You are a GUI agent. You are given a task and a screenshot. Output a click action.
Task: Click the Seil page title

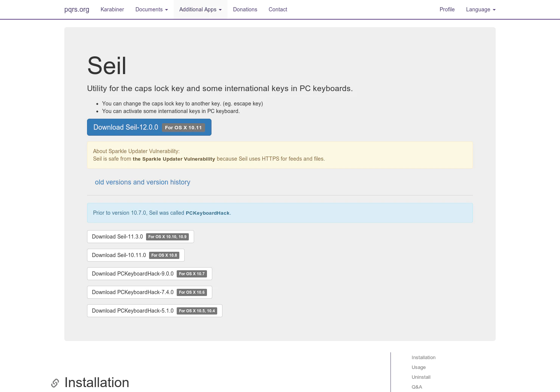coord(107,65)
